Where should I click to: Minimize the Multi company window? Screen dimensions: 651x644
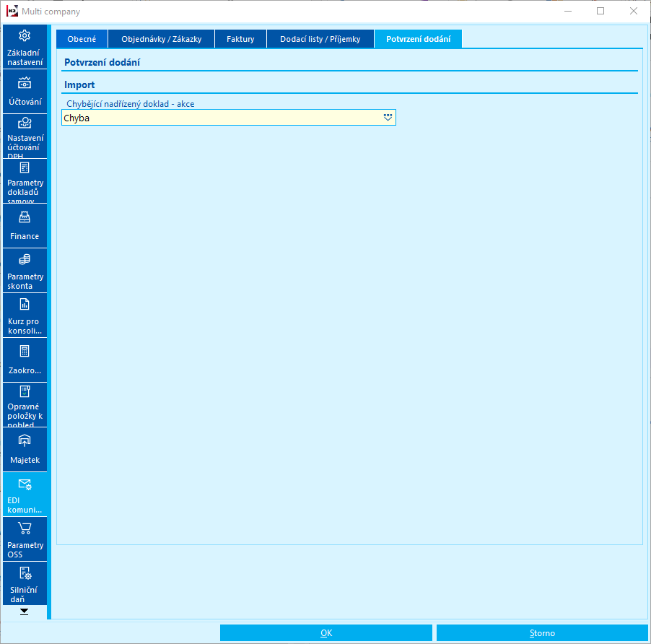coord(568,12)
